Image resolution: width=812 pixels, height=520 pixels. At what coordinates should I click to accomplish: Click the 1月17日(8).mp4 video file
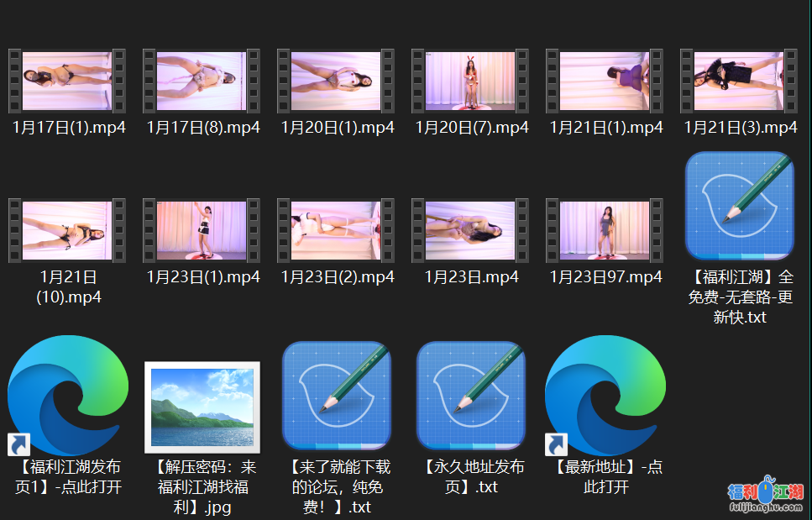[202, 81]
